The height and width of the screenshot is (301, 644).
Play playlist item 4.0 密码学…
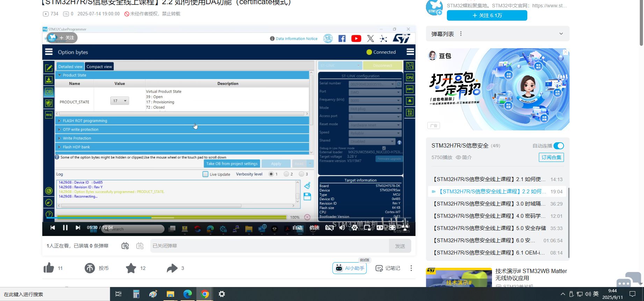[498, 216]
